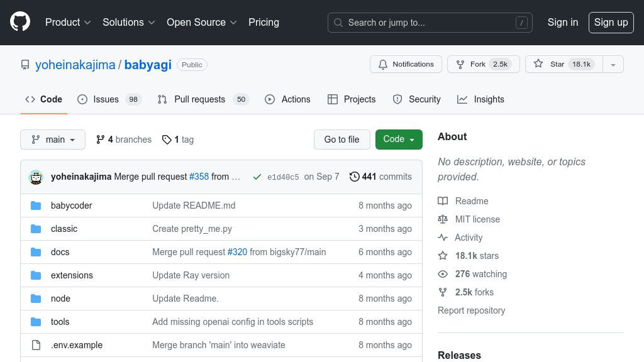Image resolution: width=644 pixels, height=362 pixels.
Task: Click the search or jump to field
Action: point(430,22)
